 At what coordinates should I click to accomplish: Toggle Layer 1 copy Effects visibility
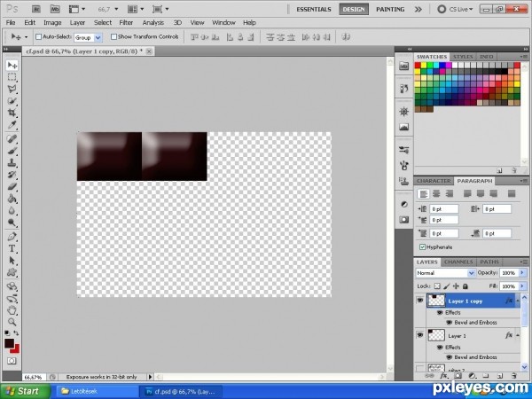[x=440, y=312]
